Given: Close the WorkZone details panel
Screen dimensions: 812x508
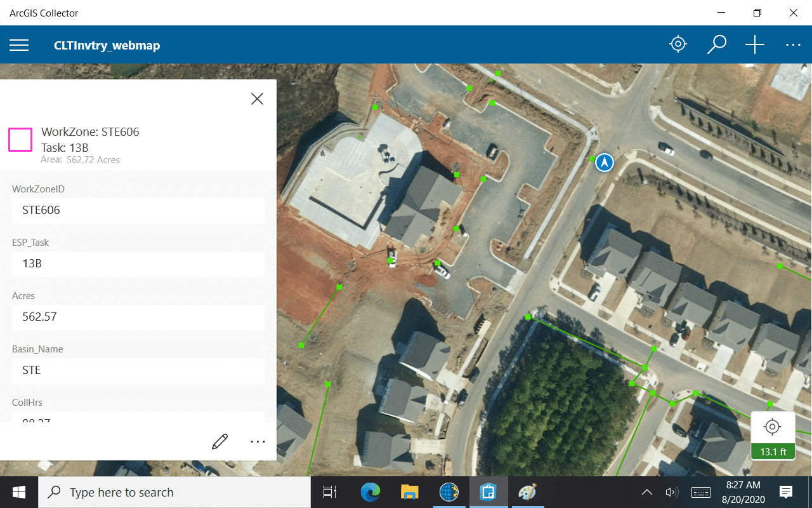Looking at the screenshot, I should coord(257,98).
